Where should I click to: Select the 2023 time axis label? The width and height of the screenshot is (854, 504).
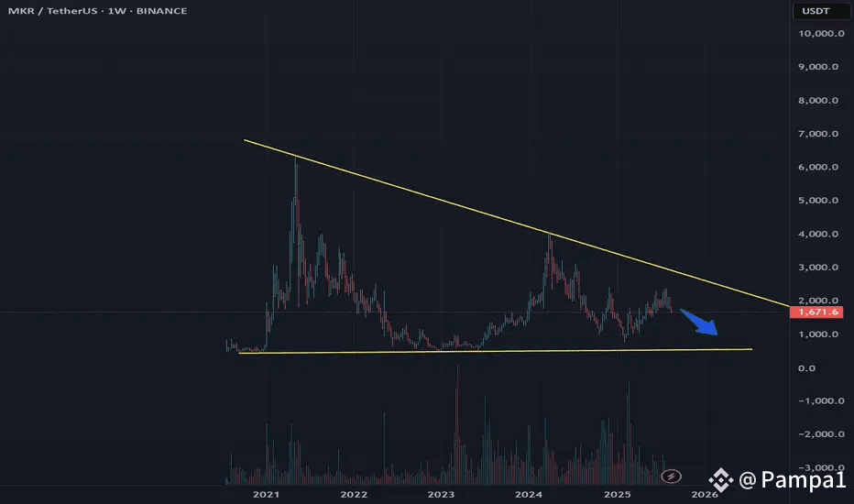[441, 495]
